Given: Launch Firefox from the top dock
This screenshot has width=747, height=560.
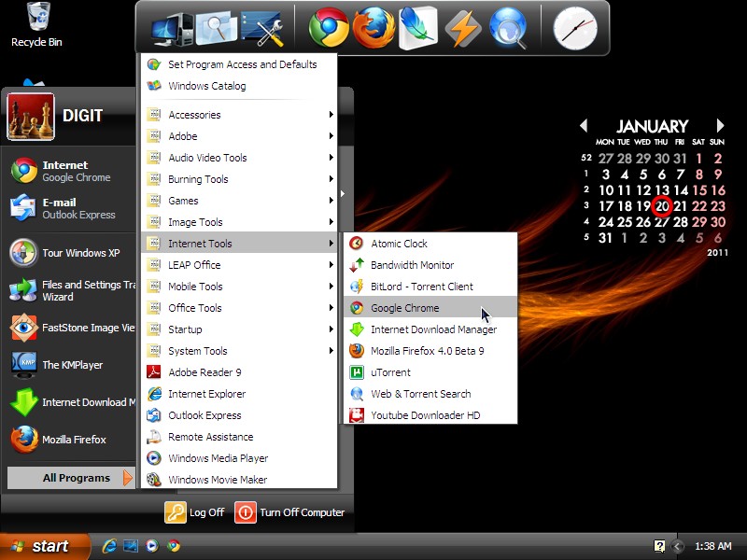Looking at the screenshot, I should tap(373, 28).
